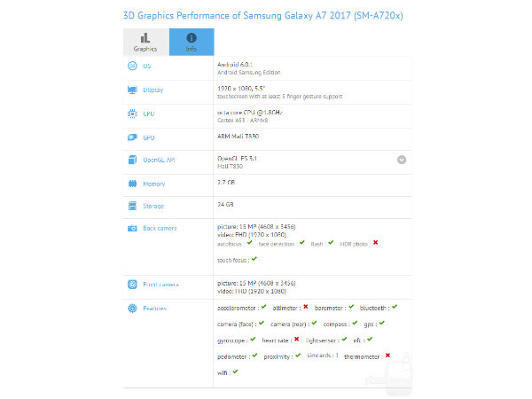Click the OS row icon
Screen dimensions: 532x399
point(132,66)
